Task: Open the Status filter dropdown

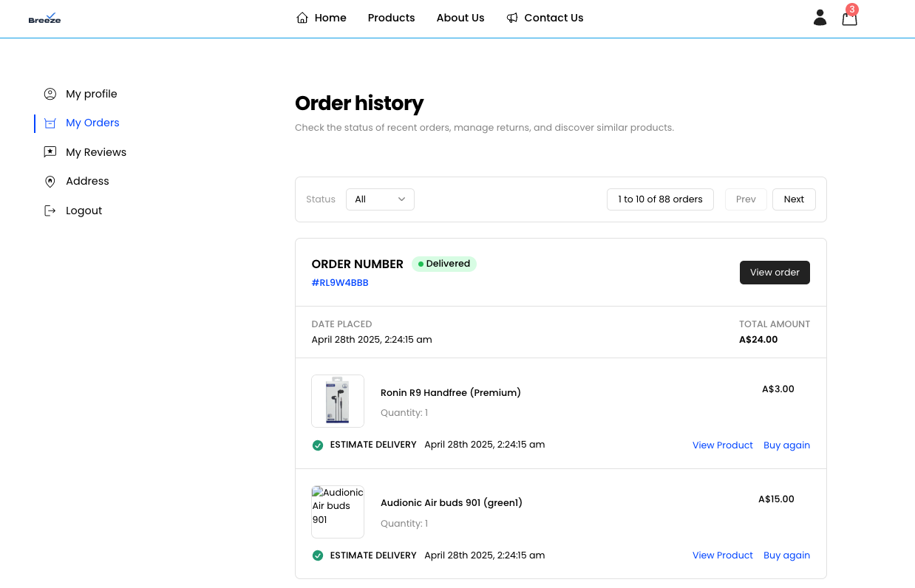Action: pos(380,199)
